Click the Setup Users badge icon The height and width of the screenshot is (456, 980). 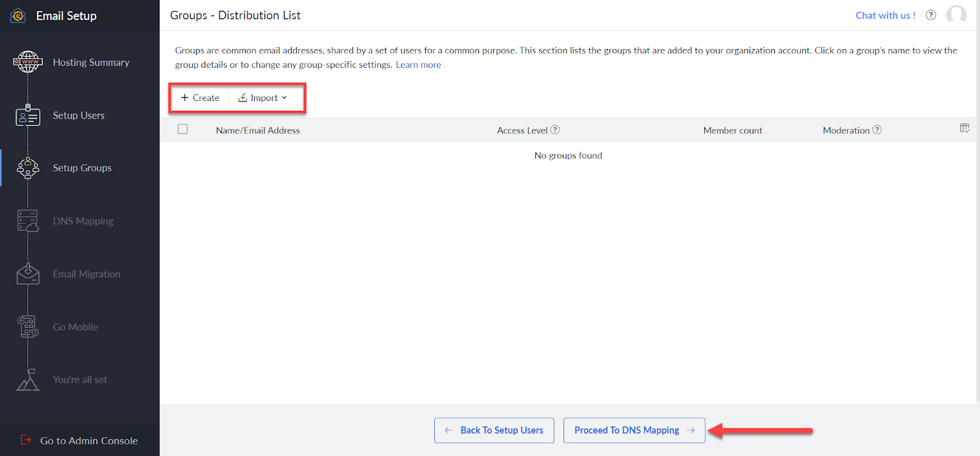coord(28,115)
